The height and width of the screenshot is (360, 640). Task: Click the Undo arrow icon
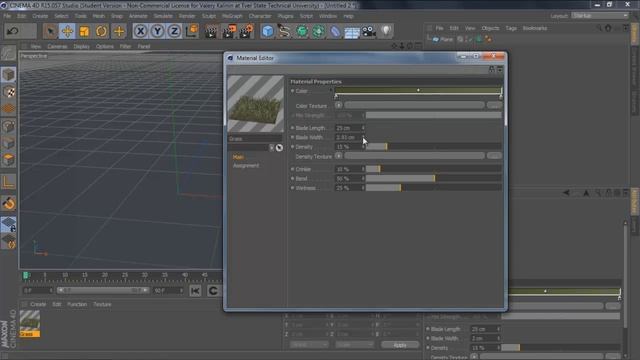[x=13, y=31]
